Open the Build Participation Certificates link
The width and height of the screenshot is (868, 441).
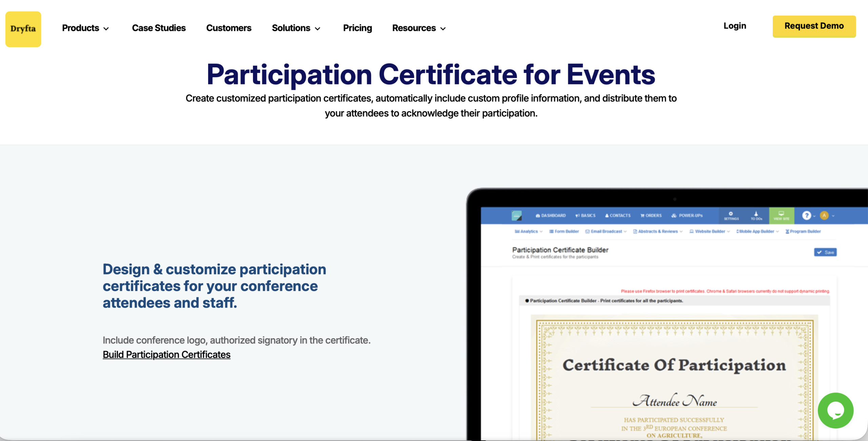tap(166, 354)
